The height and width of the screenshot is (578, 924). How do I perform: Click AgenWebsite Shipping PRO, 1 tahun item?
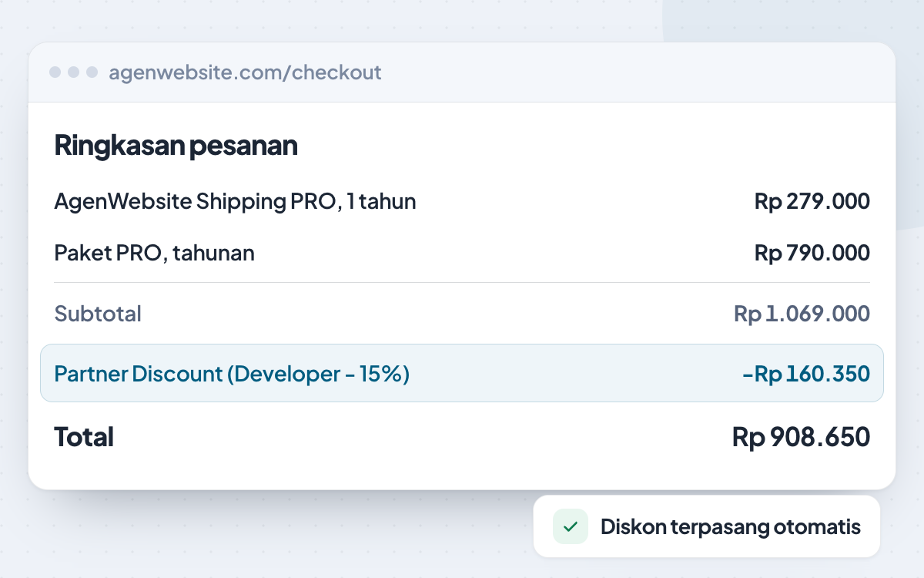click(x=235, y=202)
